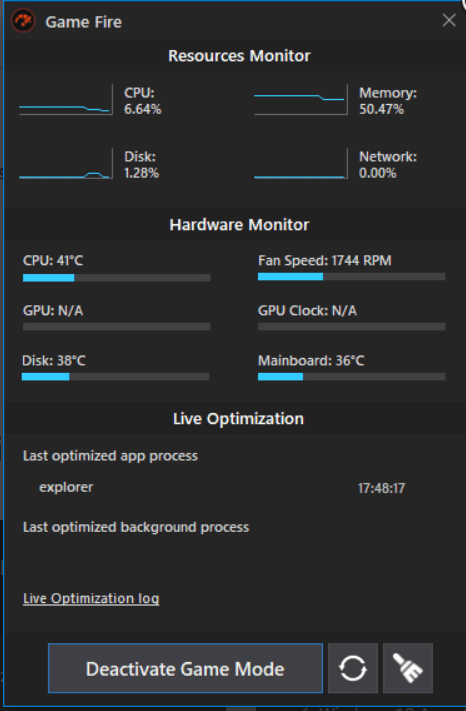Viewport: 466px width, 711px height.
Task: Click the refresh optimization icon button
Action: point(353,668)
